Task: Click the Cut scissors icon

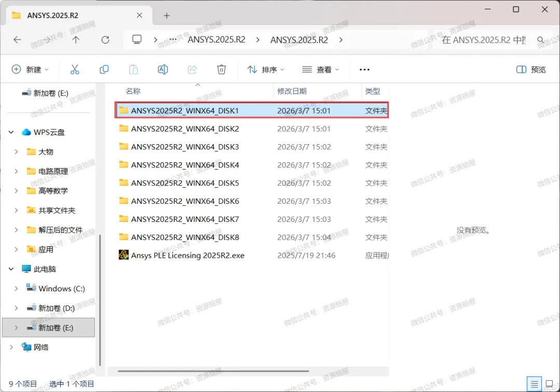Action: point(75,69)
